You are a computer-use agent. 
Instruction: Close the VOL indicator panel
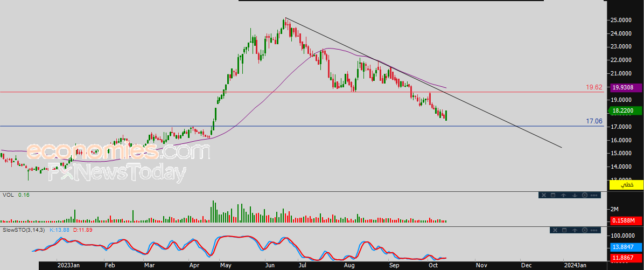(544, 195)
